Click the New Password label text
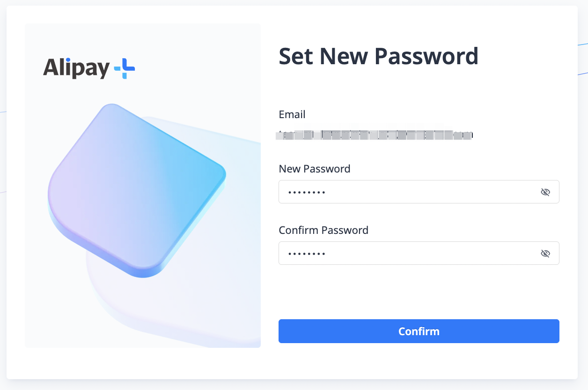 click(314, 169)
